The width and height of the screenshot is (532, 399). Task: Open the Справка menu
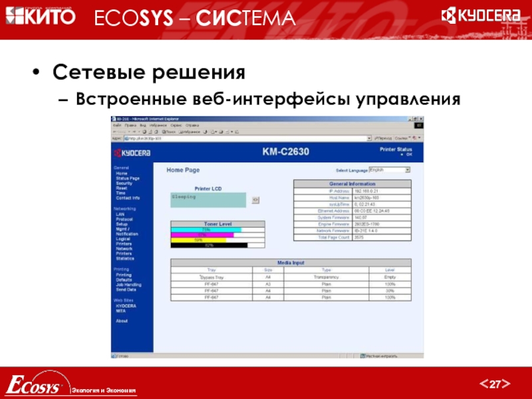point(192,125)
